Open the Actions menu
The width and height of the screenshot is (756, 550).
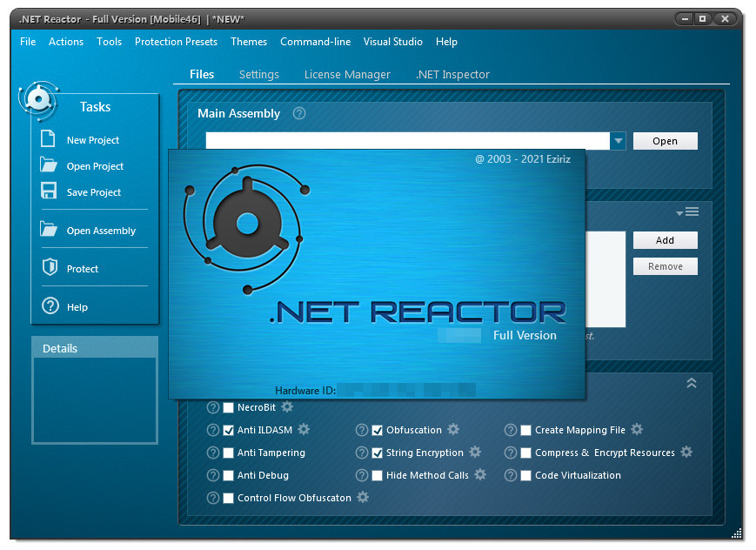coord(66,42)
